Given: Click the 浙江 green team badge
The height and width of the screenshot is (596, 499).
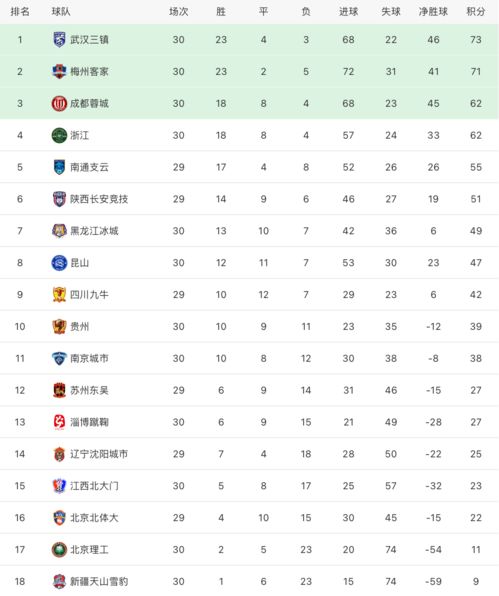Looking at the screenshot, I should tap(59, 135).
